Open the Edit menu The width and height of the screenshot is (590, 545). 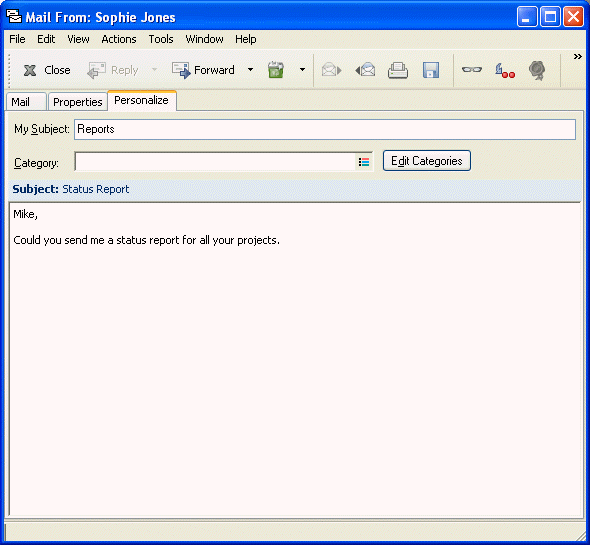pos(46,39)
